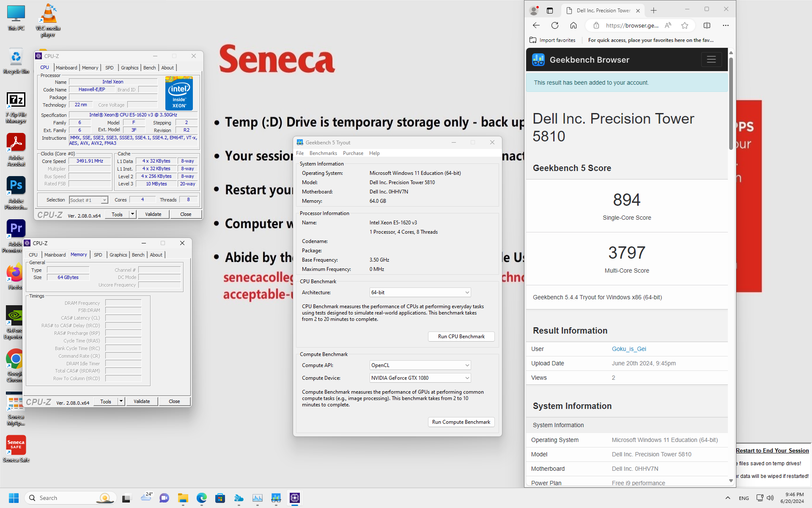The image size is (812, 508).
Task: Launch Adobe Acrobat desktop shortcut
Action: 16,150
